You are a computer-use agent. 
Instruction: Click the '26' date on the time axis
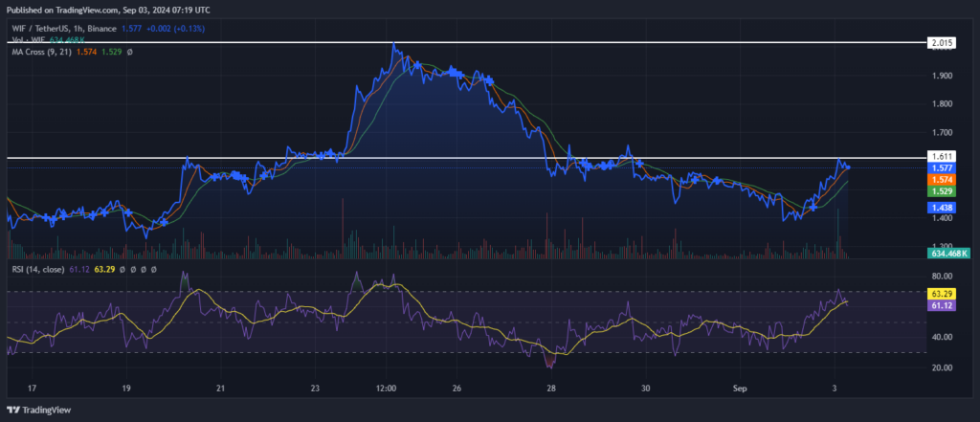[x=457, y=389]
